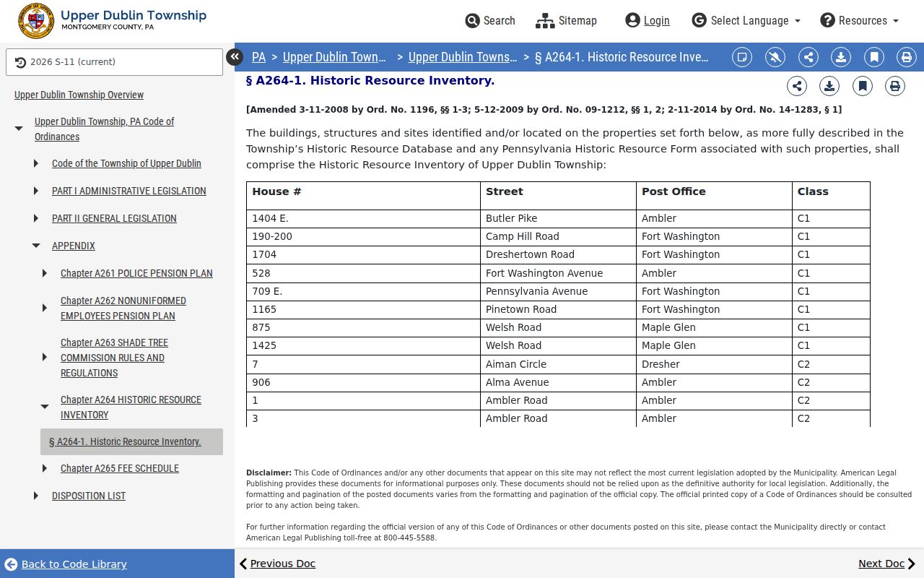This screenshot has height=578, width=924.
Task: Expand the arrow beside Chapter A261 POLICE PENSION PLAN
Action: coord(45,273)
